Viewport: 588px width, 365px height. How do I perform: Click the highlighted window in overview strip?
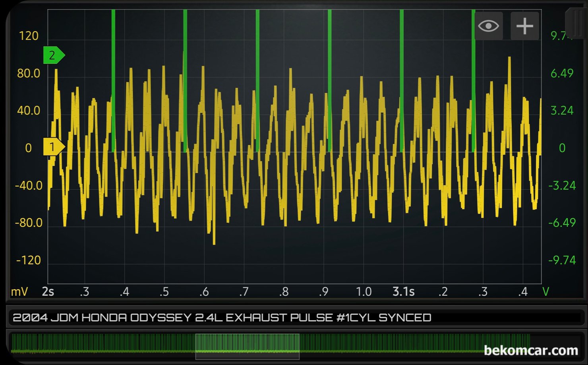tap(247, 346)
